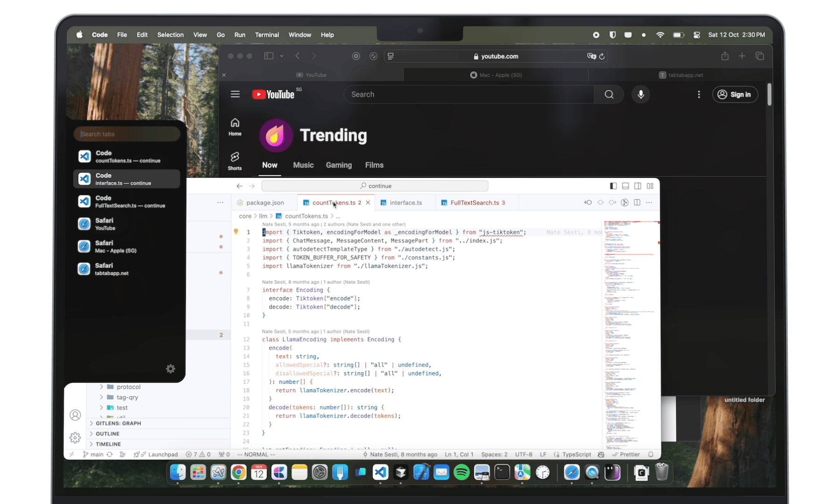The height and width of the screenshot is (504, 840).
Task: Open the Terminal menu in menu bar
Action: pyautogui.click(x=266, y=35)
